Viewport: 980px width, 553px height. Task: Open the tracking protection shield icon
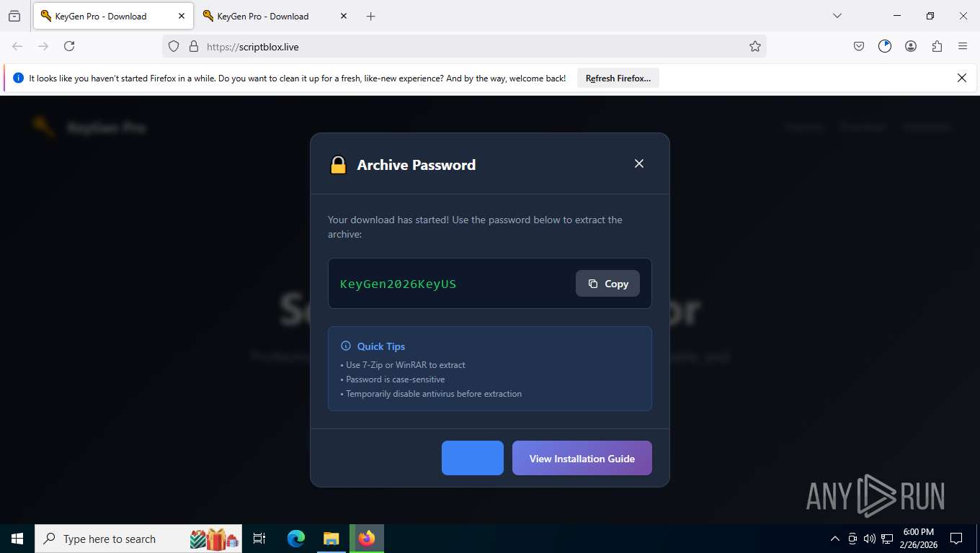click(x=174, y=46)
